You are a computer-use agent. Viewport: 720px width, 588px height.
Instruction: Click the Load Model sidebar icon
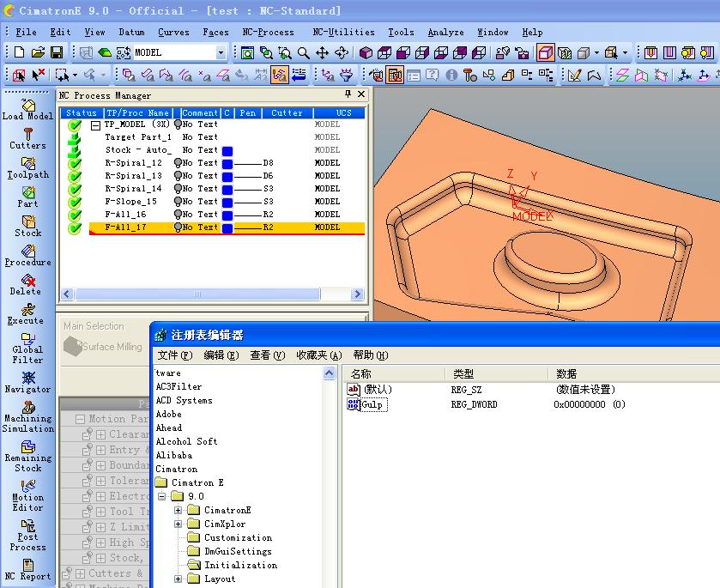pos(27,110)
